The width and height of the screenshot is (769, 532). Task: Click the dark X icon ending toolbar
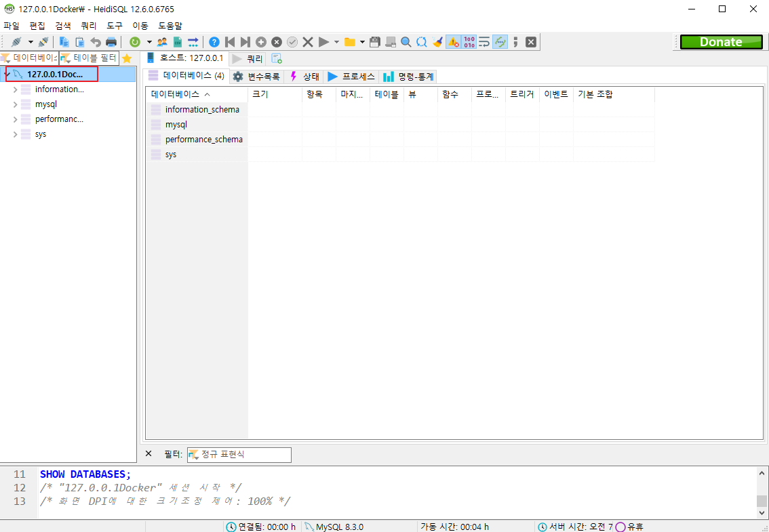pyautogui.click(x=531, y=42)
